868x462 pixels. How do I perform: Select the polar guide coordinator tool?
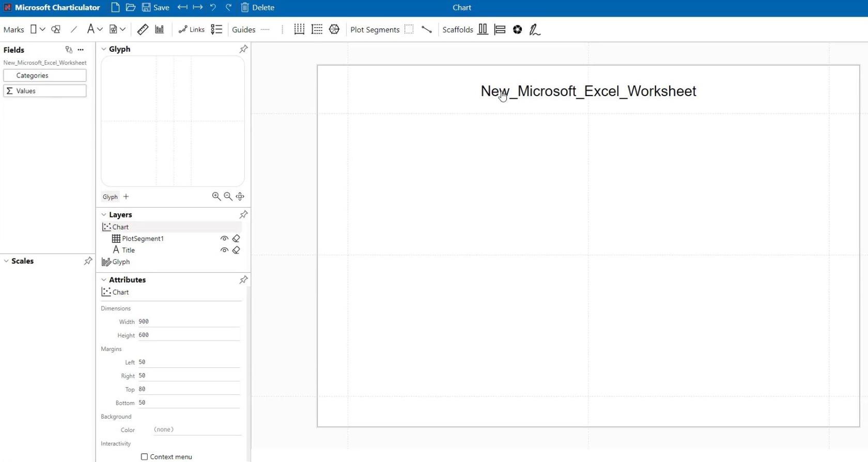click(x=334, y=29)
